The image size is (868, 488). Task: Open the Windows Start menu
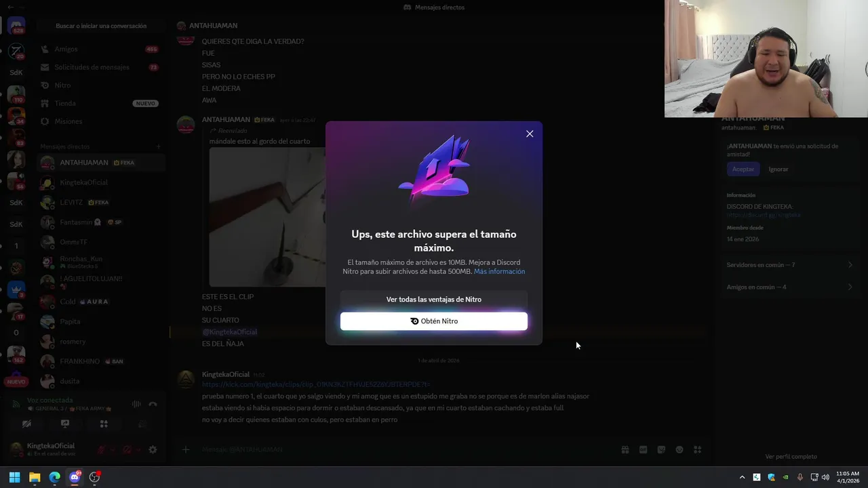point(14,477)
